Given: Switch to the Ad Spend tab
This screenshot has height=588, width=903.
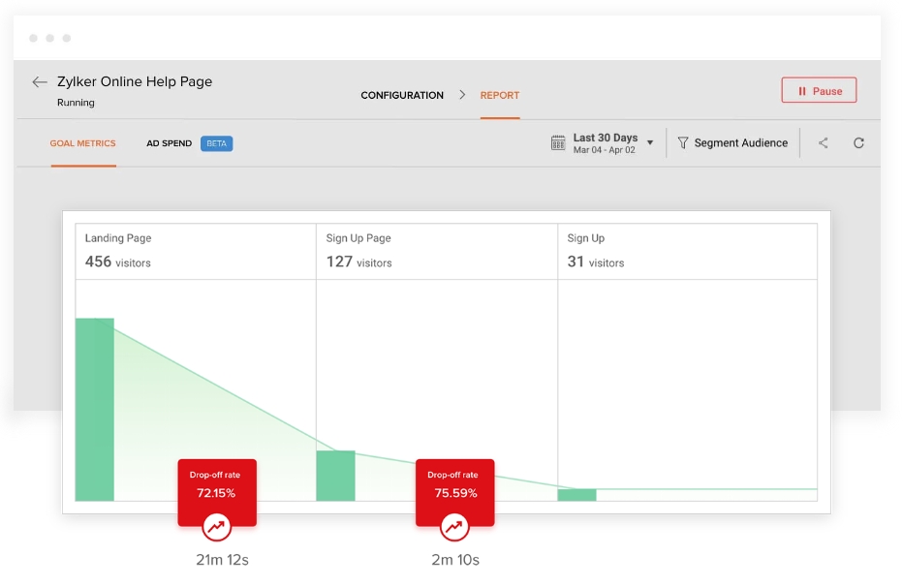Looking at the screenshot, I should click(169, 143).
